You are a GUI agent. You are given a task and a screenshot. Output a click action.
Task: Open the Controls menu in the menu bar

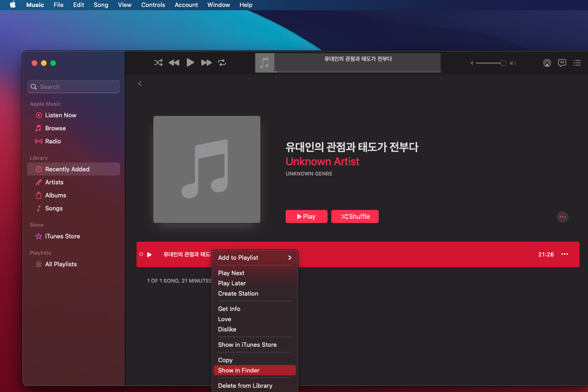tap(153, 5)
